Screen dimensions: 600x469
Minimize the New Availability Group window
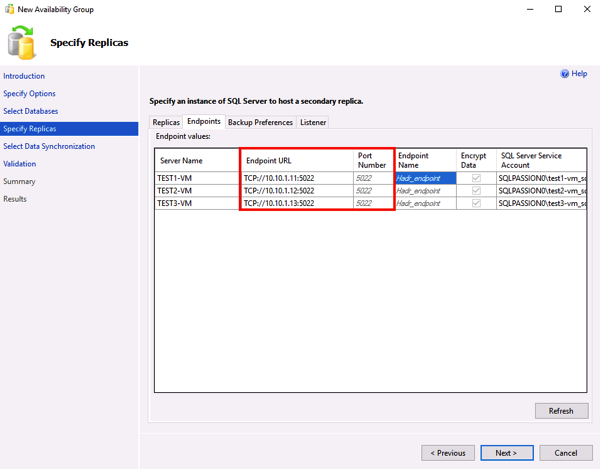point(530,9)
